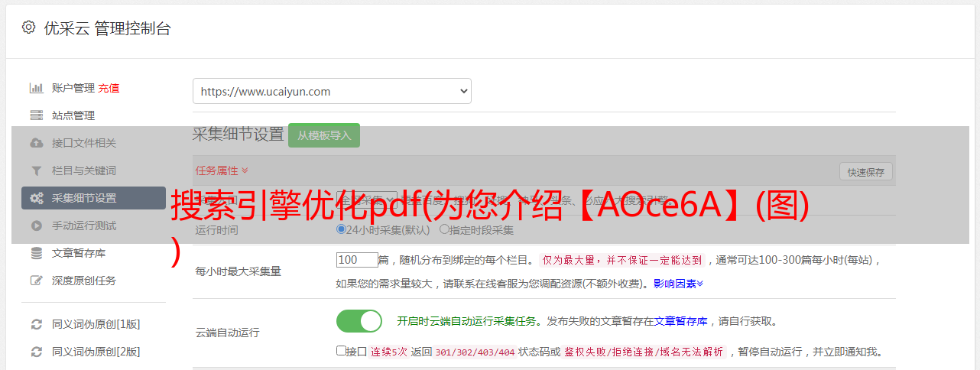
Task: Click the 运行时间 row label
Action: tap(216, 230)
